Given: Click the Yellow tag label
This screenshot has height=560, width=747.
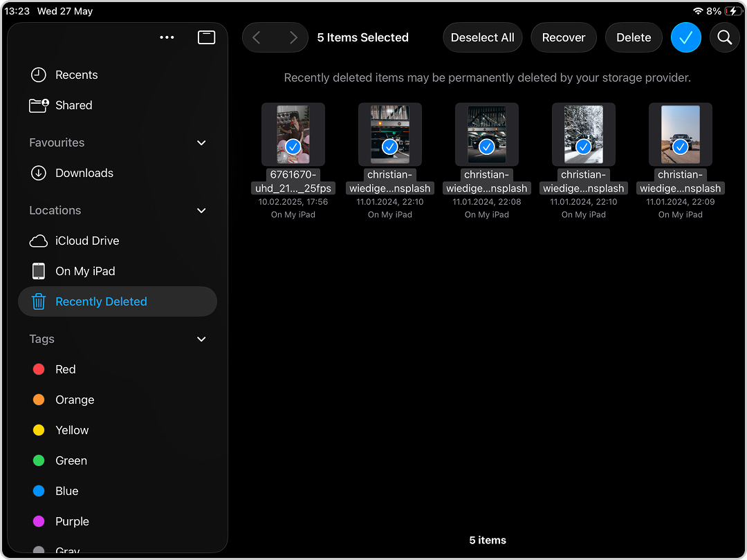Looking at the screenshot, I should tap(72, 431).
